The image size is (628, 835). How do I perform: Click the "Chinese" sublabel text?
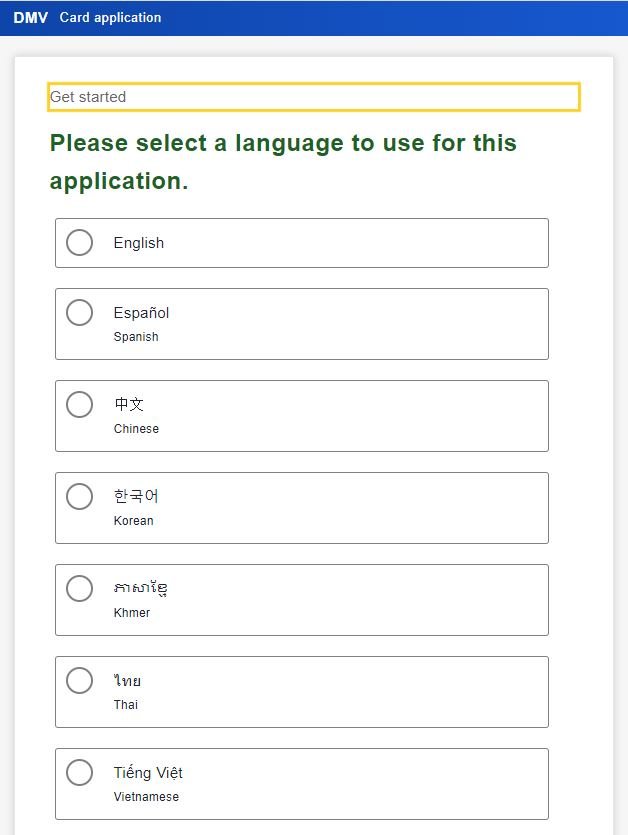click(x=136, y=429)
